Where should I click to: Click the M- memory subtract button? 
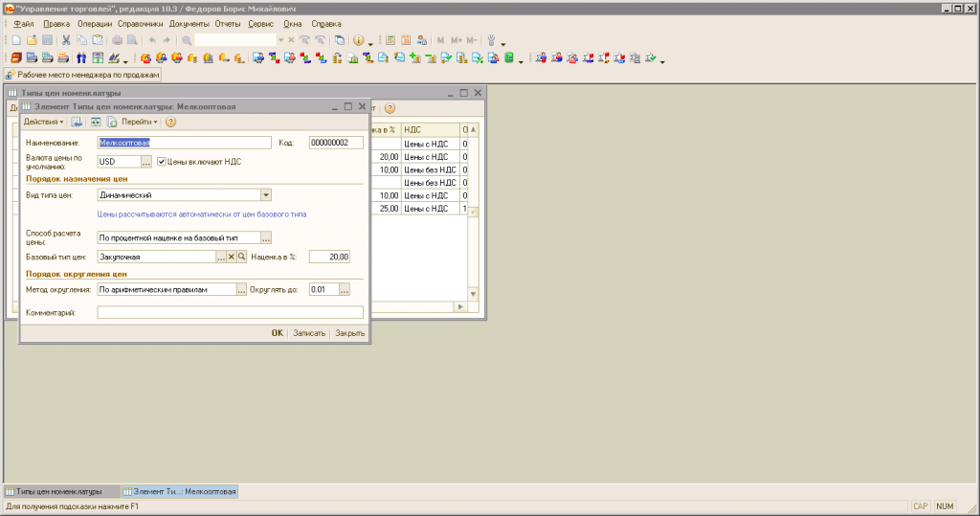pyautogui.click(x=472, y=40)
